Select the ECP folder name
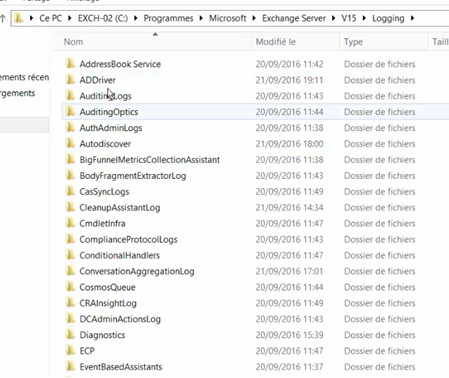 [x=87, y=351]
